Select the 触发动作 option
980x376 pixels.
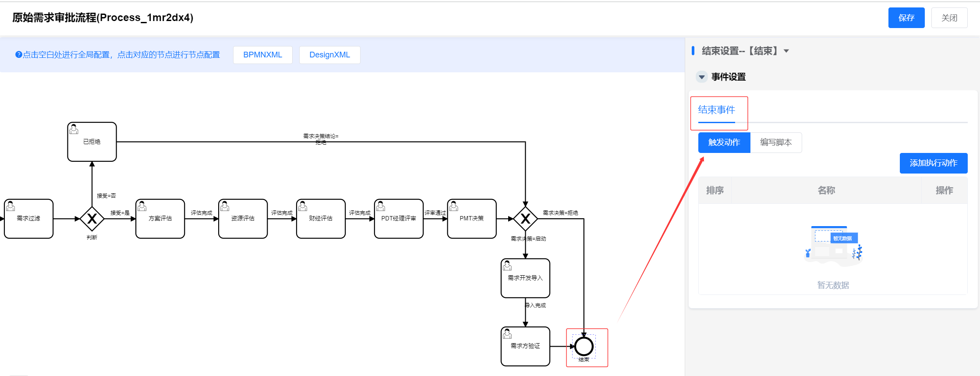(724, 142)
